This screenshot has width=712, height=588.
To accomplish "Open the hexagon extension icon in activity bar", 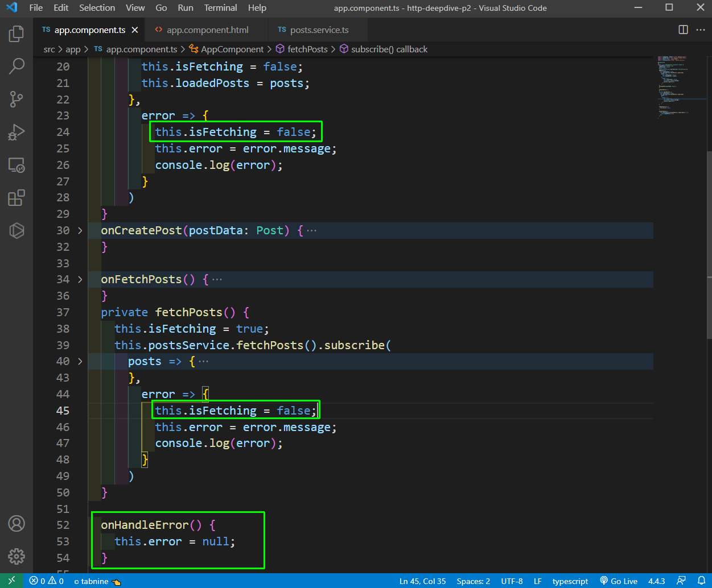I will [x=17, y=230].
